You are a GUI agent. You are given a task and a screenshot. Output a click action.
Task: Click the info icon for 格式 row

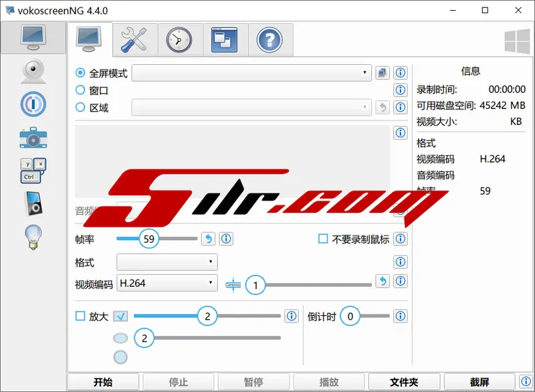coord(401,262)
